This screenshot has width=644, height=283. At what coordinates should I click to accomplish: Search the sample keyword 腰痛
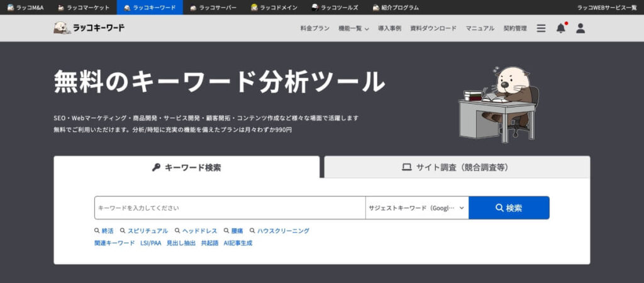237,231
